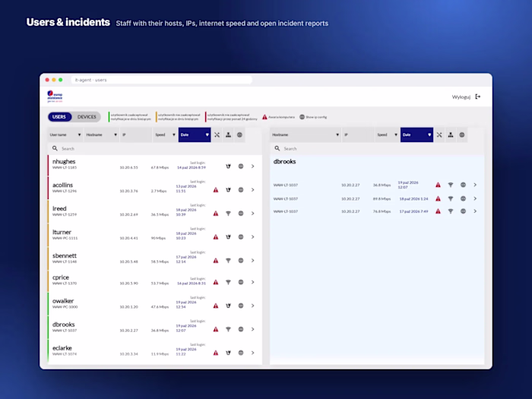This screenshot has height=399, width=532.
Task: Select the nhughes username
Action: [x=64, y=161]
